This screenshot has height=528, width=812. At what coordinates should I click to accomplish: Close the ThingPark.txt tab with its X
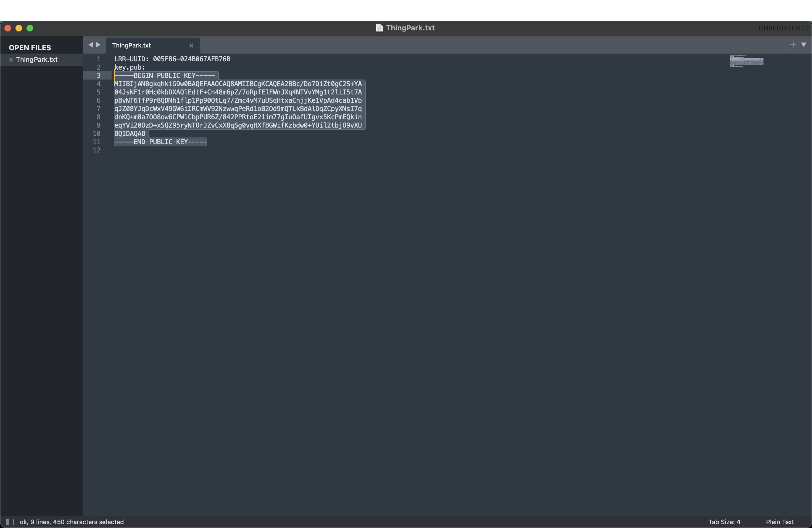tap(191, 45)
